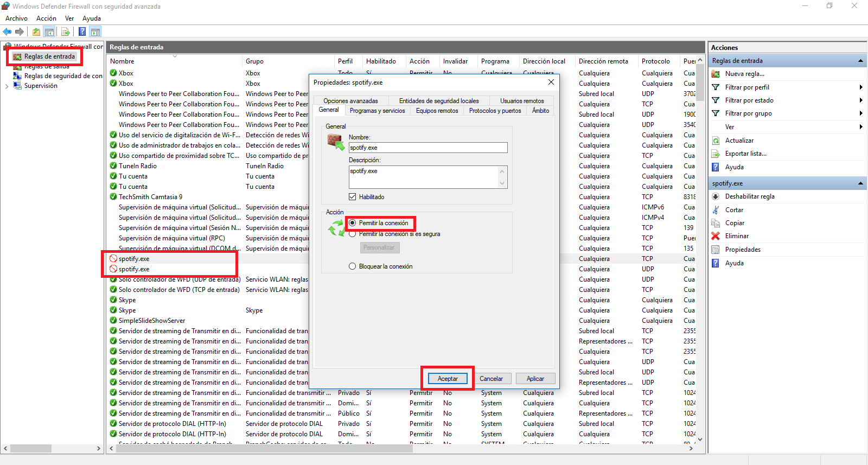Click the Up one level folder icon
This screenshot has height=465, width=868.
coord(36,31)
